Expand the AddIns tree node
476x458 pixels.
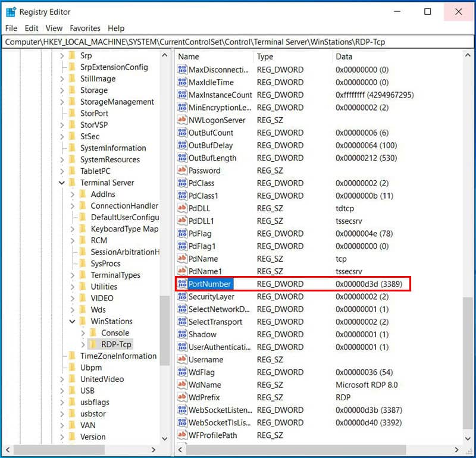73,195
